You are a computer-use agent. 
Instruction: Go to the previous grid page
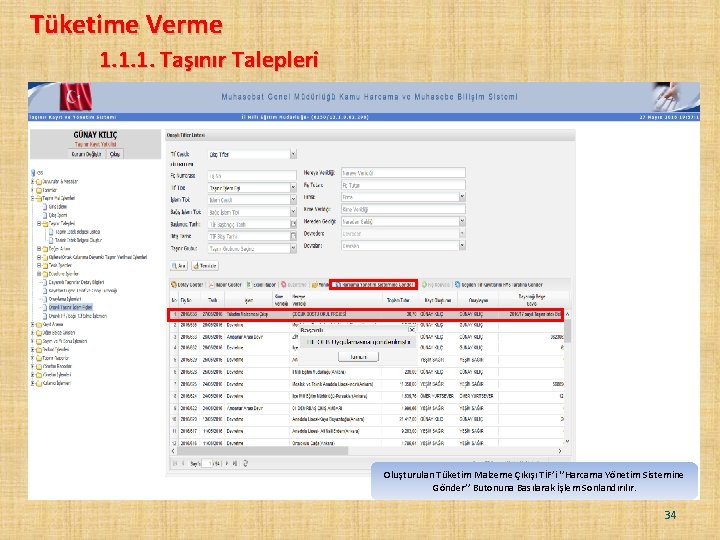[x=183, y=463]
